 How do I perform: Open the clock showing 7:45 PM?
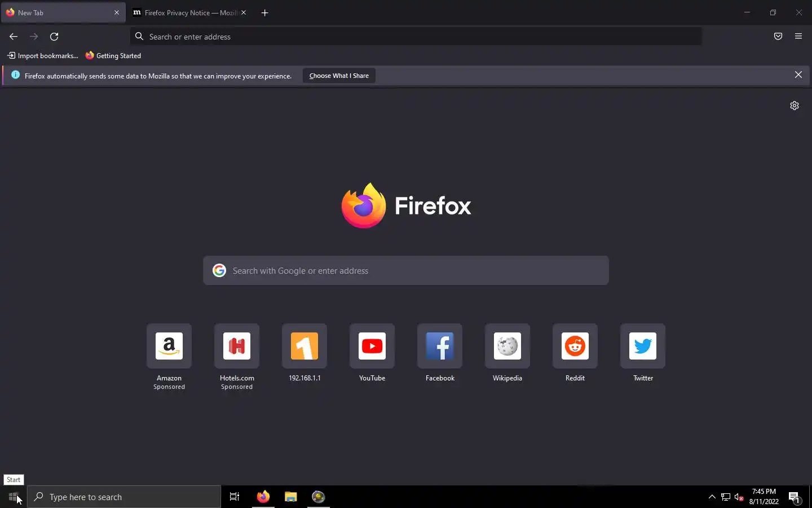764,497
